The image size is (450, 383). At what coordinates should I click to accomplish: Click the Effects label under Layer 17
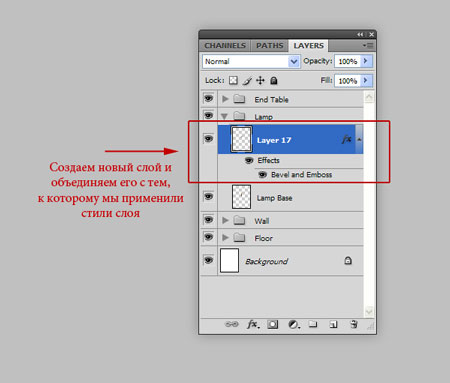268,160
